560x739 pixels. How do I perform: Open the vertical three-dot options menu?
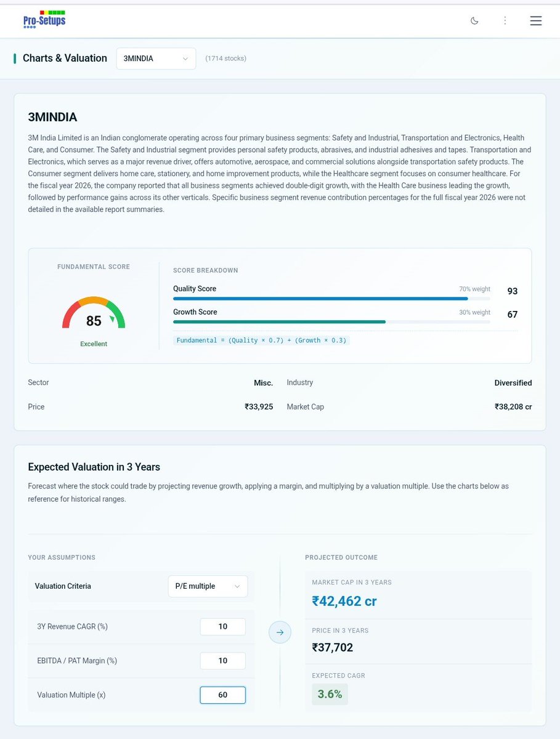point(505,20)
